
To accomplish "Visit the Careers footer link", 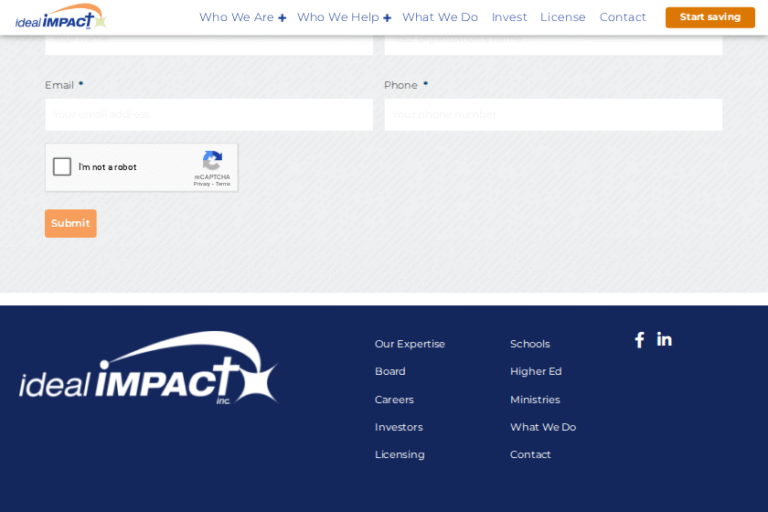I will click(x=394, y=400).
